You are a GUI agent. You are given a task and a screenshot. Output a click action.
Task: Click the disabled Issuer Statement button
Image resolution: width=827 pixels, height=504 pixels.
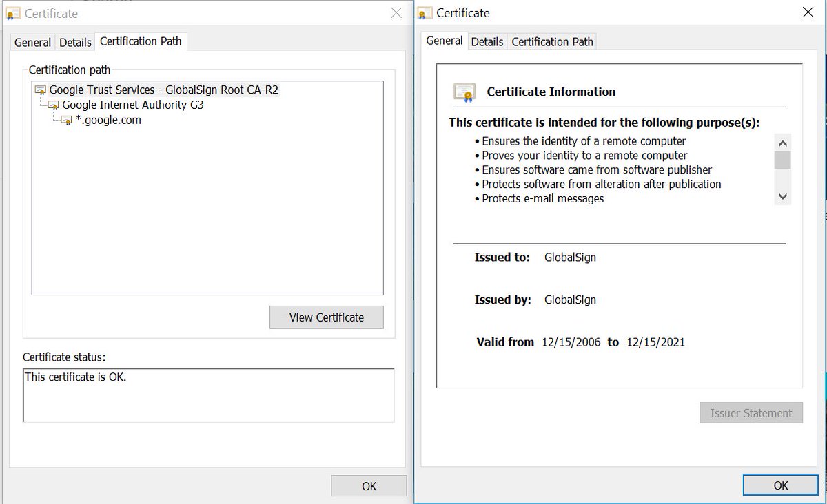(x=751, y=413)
